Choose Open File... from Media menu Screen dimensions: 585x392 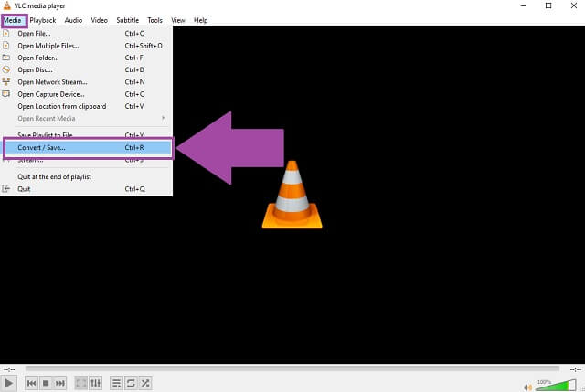tap(87, 34)
